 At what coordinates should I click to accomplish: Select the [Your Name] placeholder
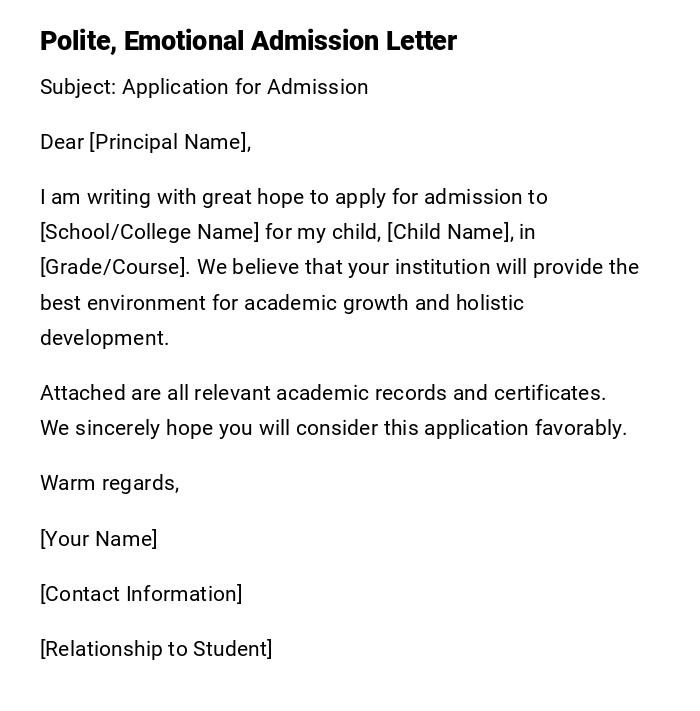tap(98, 539)
